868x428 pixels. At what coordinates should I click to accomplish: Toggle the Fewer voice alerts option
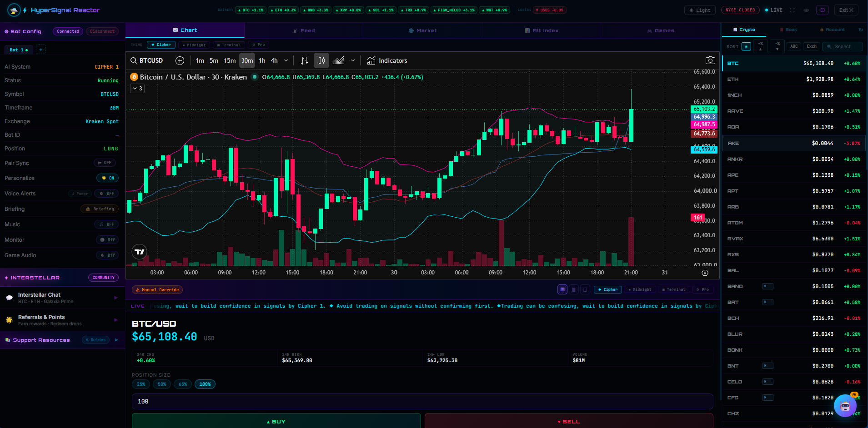coord(80,194)
